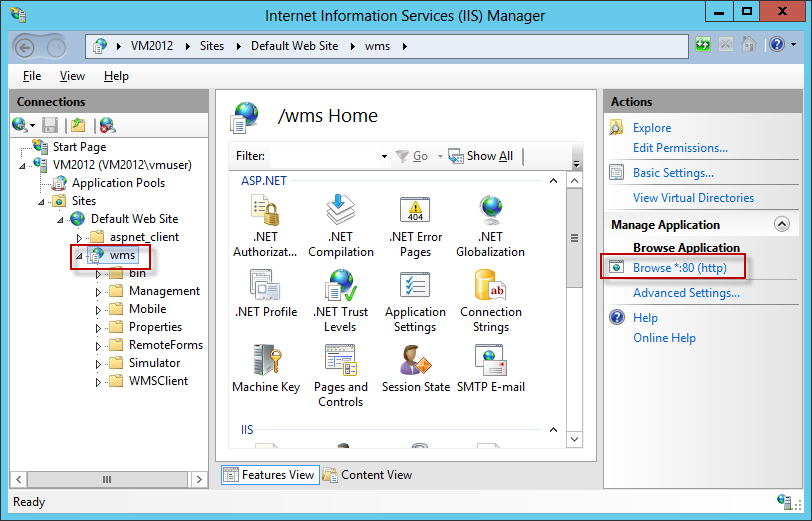
Task: Open the Filter dropdown arrow
Action: 384,156
